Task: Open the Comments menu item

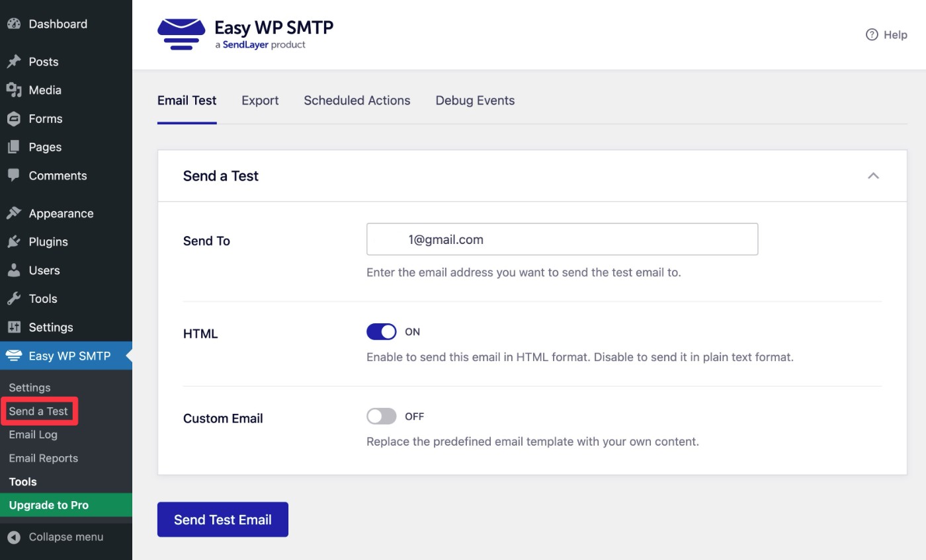Action: (66, 175)
